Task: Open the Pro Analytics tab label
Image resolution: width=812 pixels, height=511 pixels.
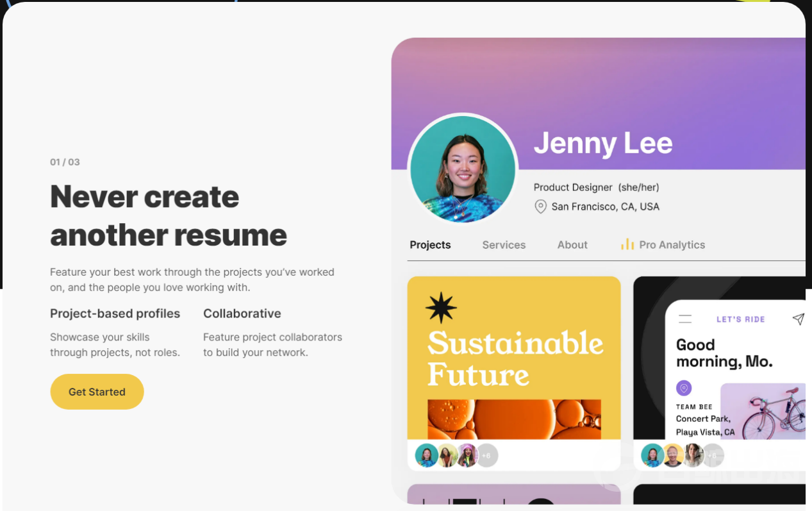Action: (x=672, y=245)
